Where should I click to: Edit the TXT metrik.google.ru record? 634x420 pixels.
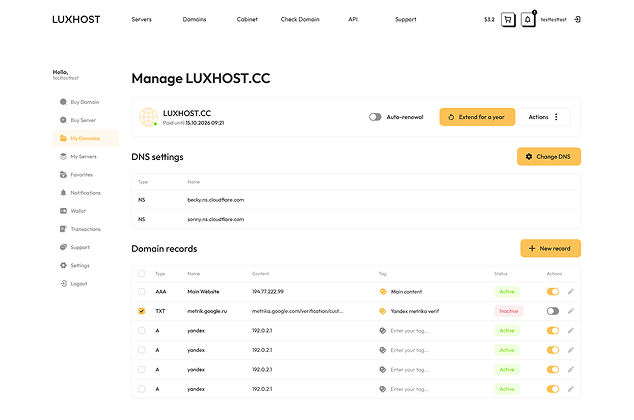pos(571,311)
